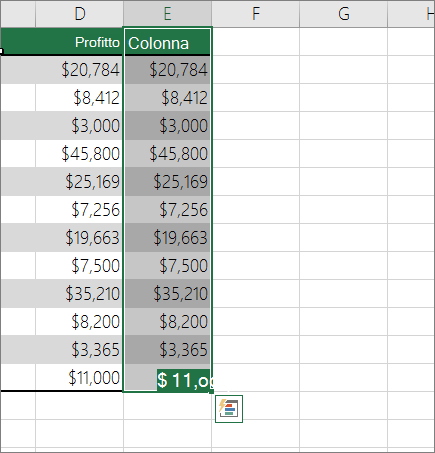Viewport: 435px width, 453px height.
Task: Open the AutoCorrect Options lightning icon
Action: (x=229, y=409)
